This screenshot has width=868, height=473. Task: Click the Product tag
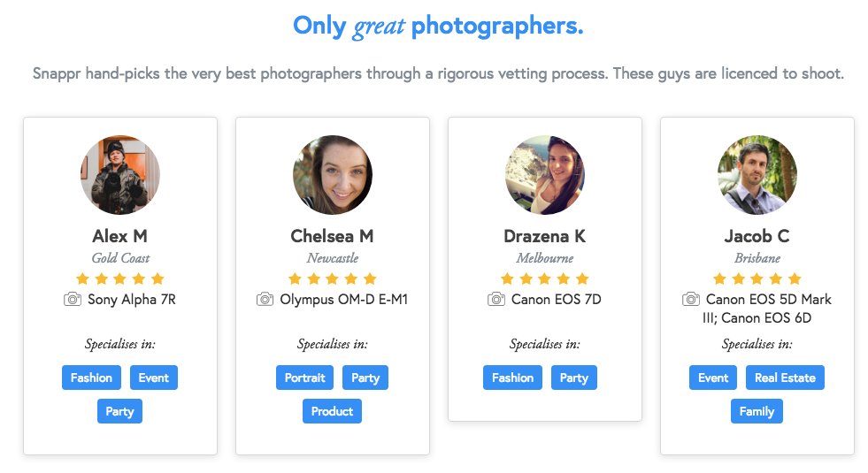click(332, 411)
